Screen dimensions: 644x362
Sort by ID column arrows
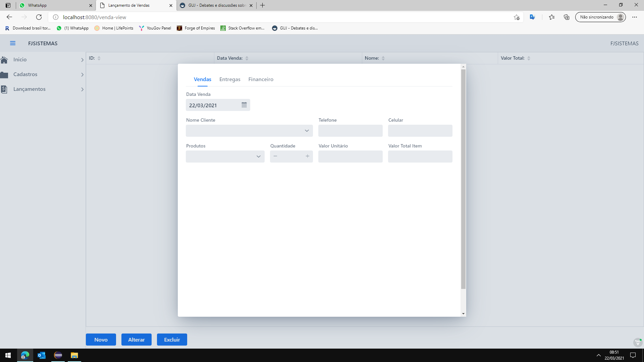[x=99, y=58]
